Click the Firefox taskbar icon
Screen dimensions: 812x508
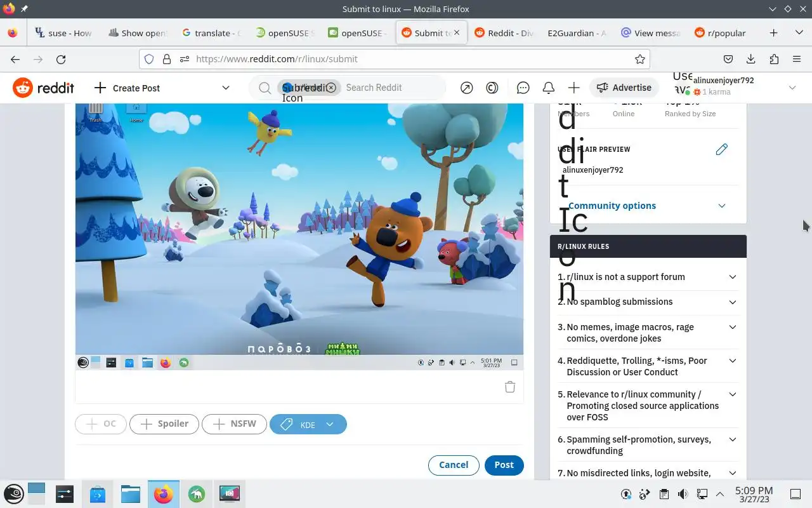[163, 493]
